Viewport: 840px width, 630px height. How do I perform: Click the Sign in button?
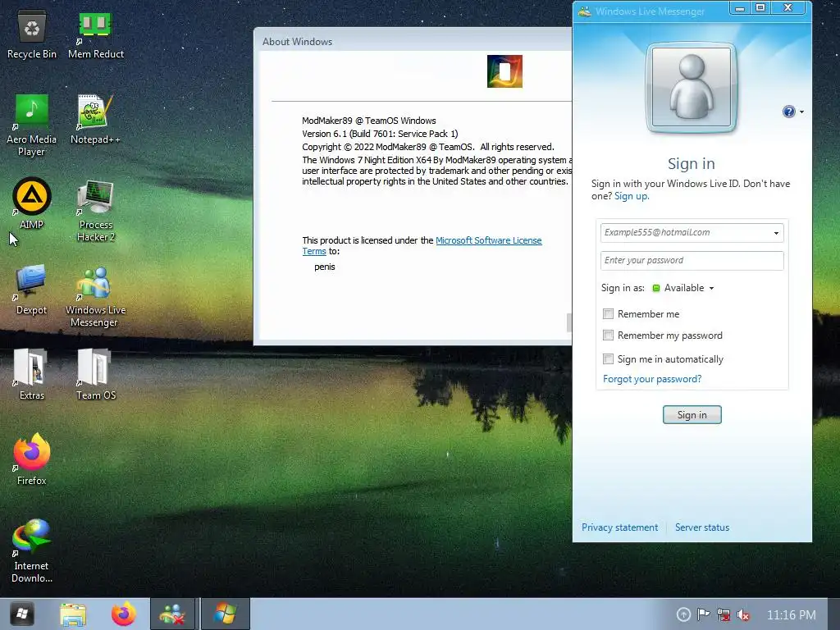point(692,414)
